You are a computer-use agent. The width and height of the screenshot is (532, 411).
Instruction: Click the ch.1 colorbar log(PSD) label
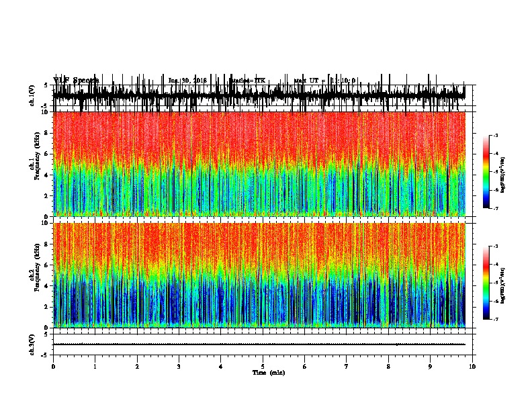[x=503, y=175]
